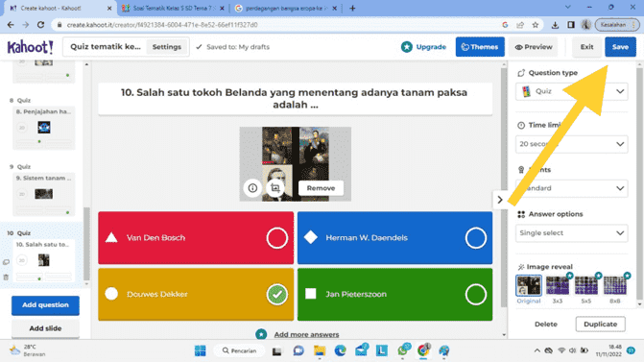
Task: Open File Explorer from taskbar
Action: tap(320, 350)
